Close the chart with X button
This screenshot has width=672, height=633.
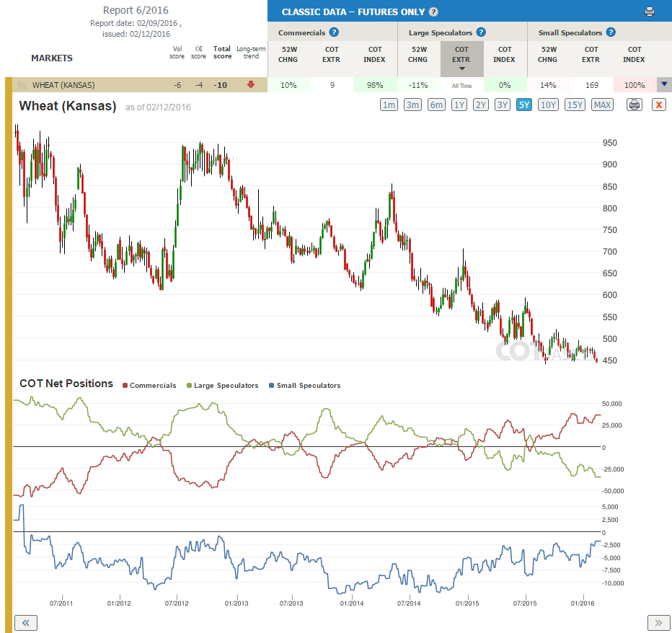click(659, 105)
